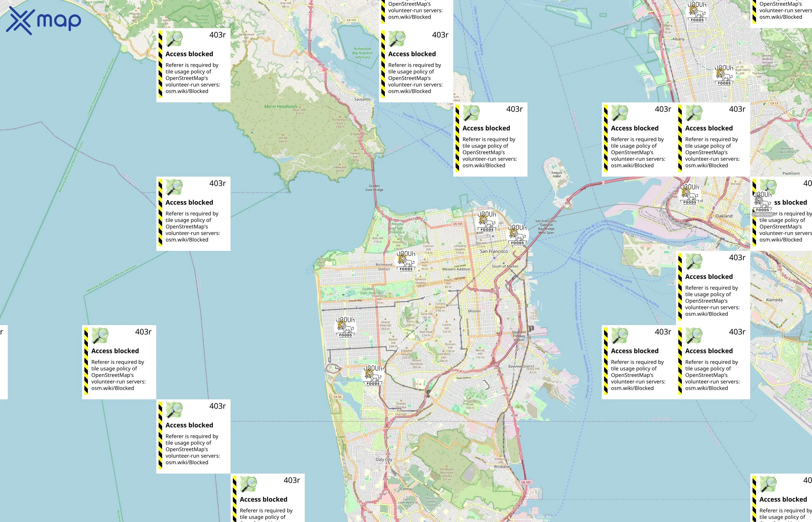
Task: Click the Holy Cross Catholic Cemetery label
Action: pos(432,502)
